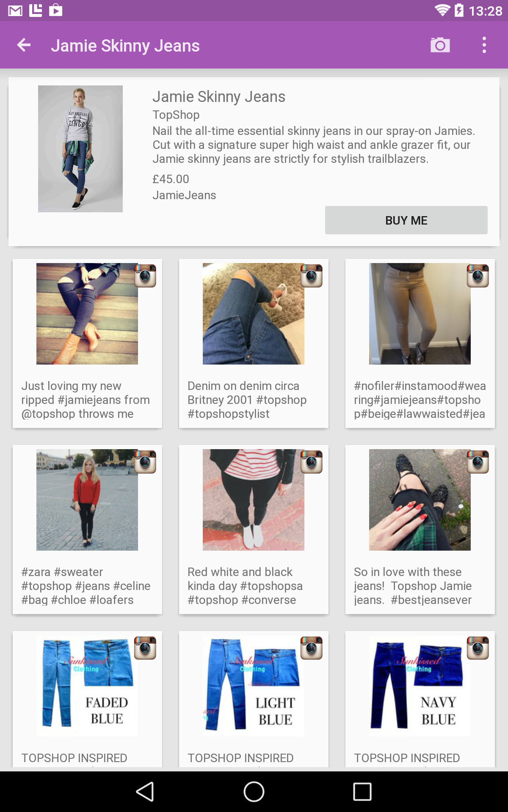Open the 'Just loving my new ripped' post
This screenshot has width=508, height=812.
tap(87, 343)
